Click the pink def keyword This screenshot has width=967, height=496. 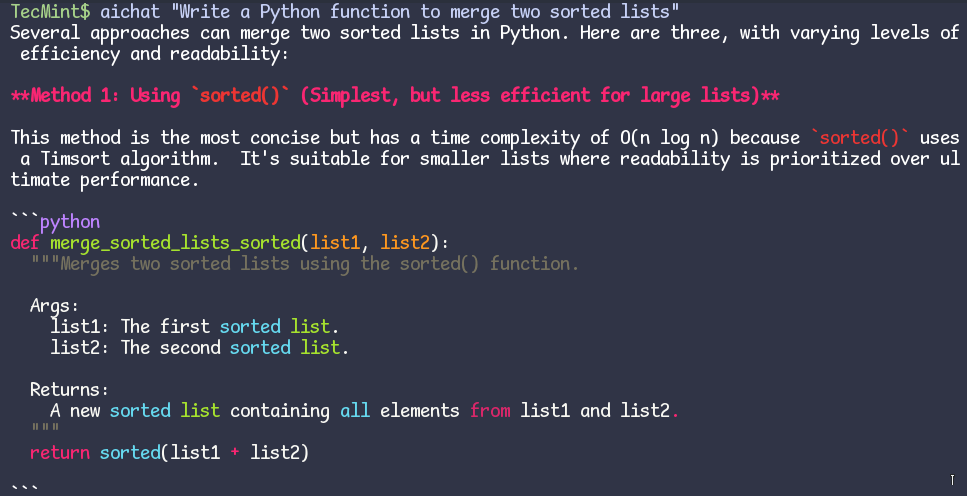pos(25,242)
